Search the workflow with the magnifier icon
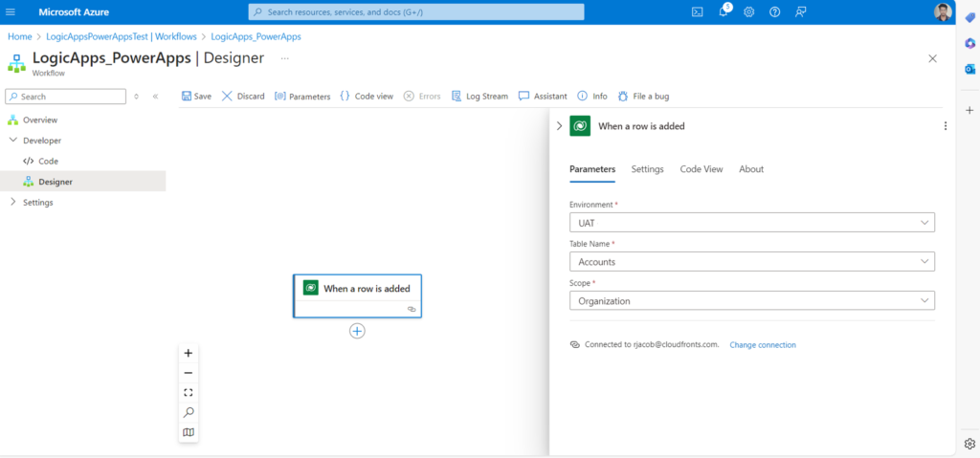 [189, 412]
